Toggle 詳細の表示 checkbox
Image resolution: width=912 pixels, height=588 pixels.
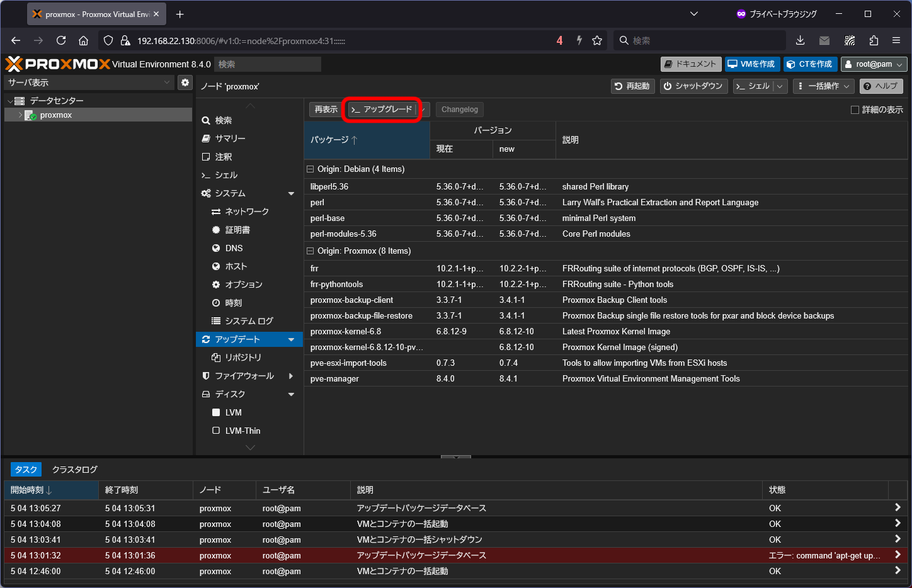[855, 110]
